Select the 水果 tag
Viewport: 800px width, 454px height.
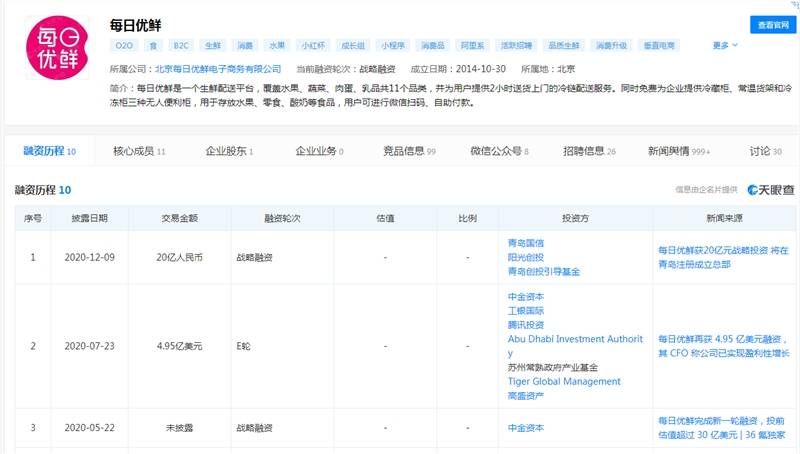pyautogui.click(x=277, y=45)
